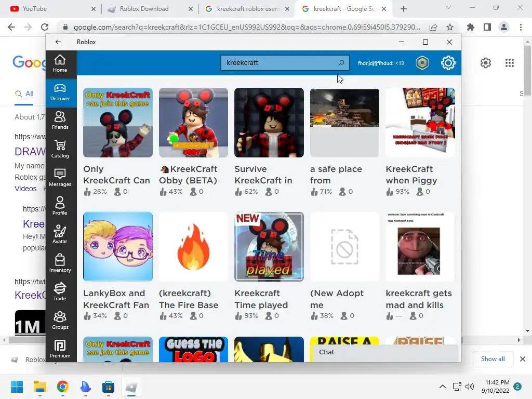532x399 pixels.
Task: Click Show all in downloads bar
Action: point(493,359)
